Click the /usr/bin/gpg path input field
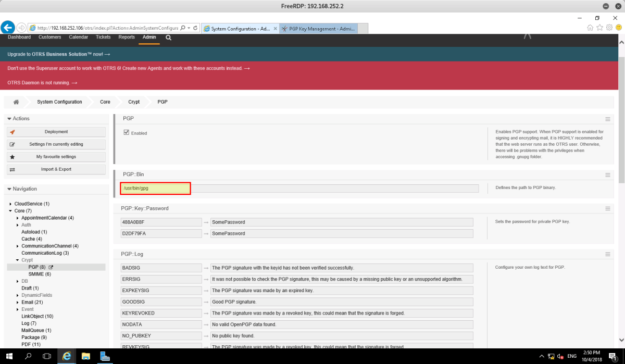 tap(155, 188)
